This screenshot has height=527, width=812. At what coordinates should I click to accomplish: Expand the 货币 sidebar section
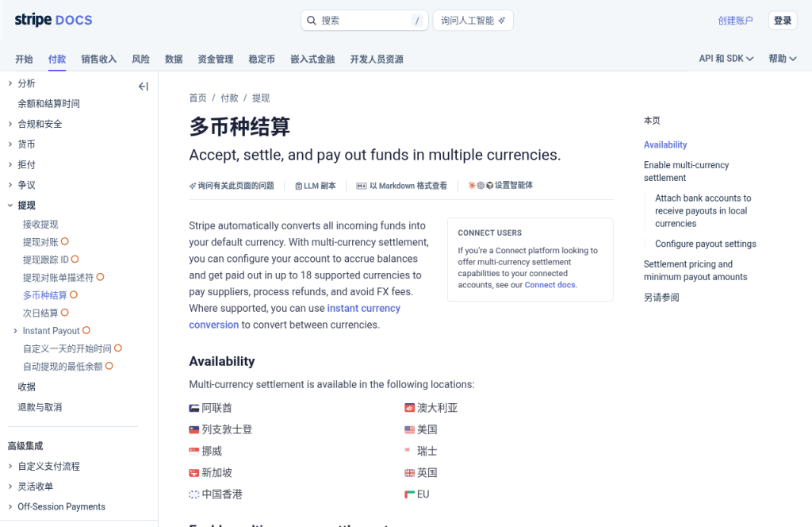pyautogui.click(x=10, y=144)
